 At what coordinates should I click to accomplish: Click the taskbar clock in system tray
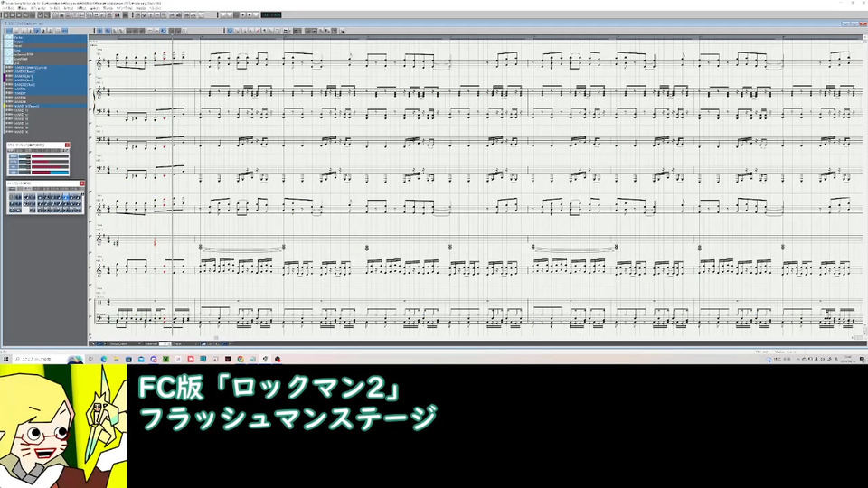[x=848, y=359]
